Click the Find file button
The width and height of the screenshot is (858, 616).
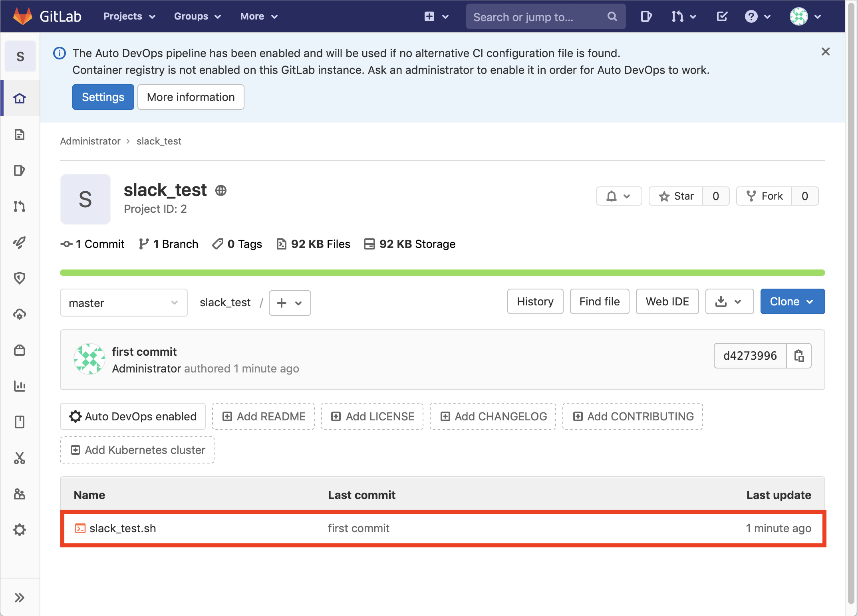600,301
